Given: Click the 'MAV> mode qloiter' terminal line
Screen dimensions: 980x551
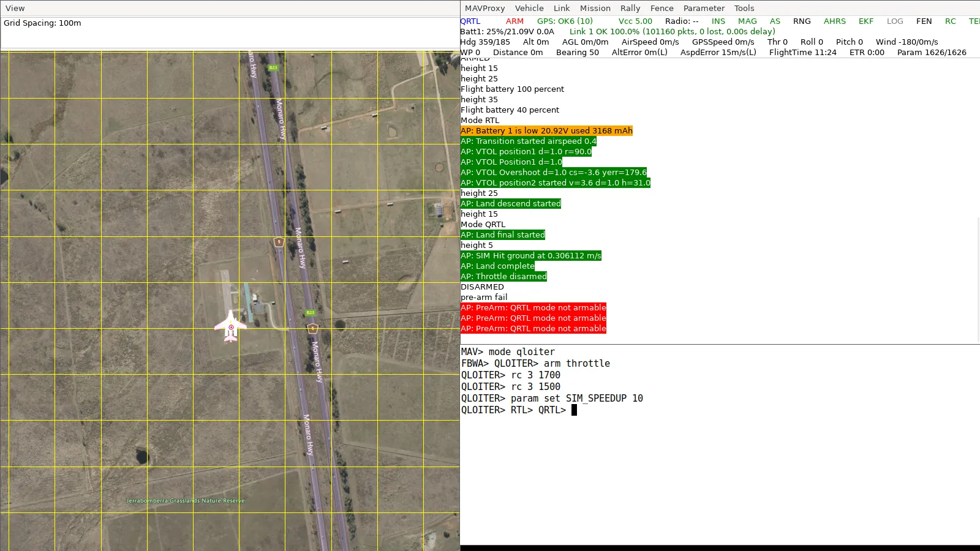Looking at the screenshot, I should [x=508, y=351].
